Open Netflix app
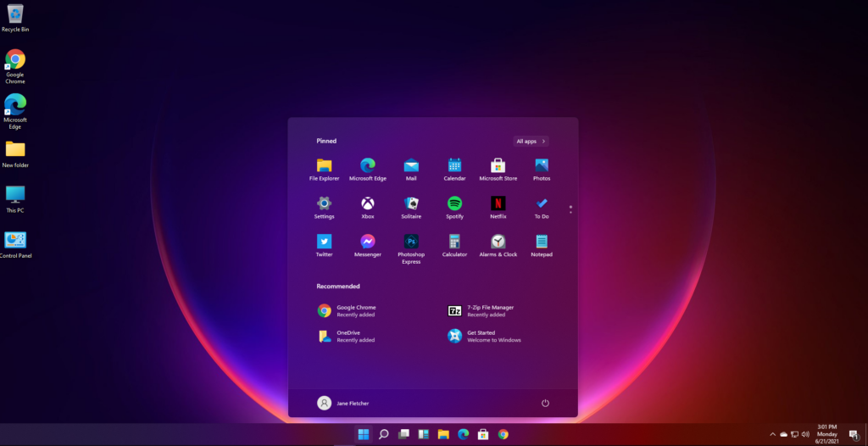 498,209
